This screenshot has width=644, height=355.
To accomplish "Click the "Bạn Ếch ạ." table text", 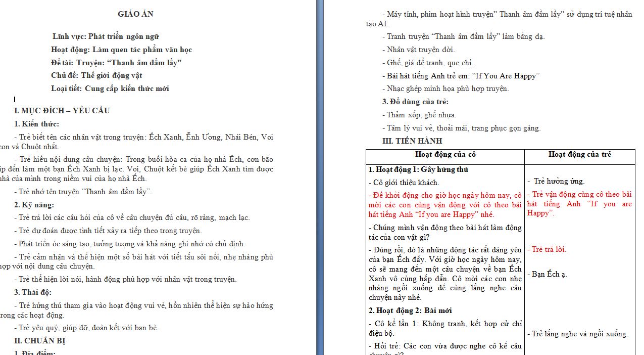I will tap(550, 274).
